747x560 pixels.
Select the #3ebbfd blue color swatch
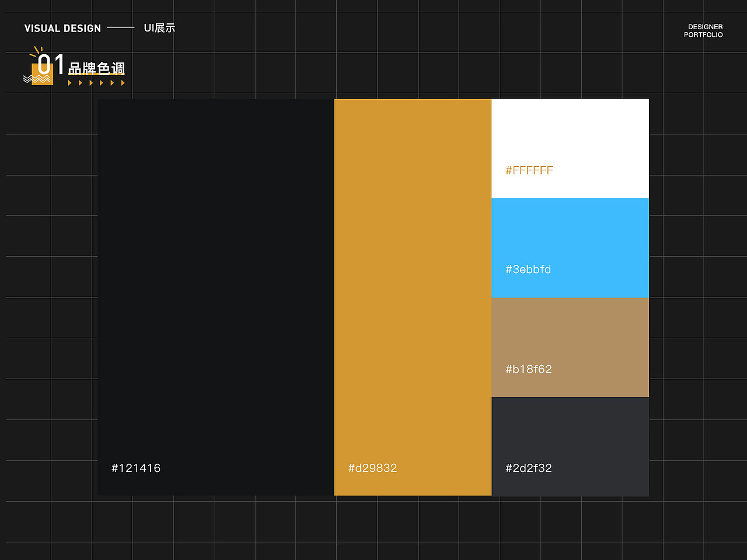pos(570,248)
